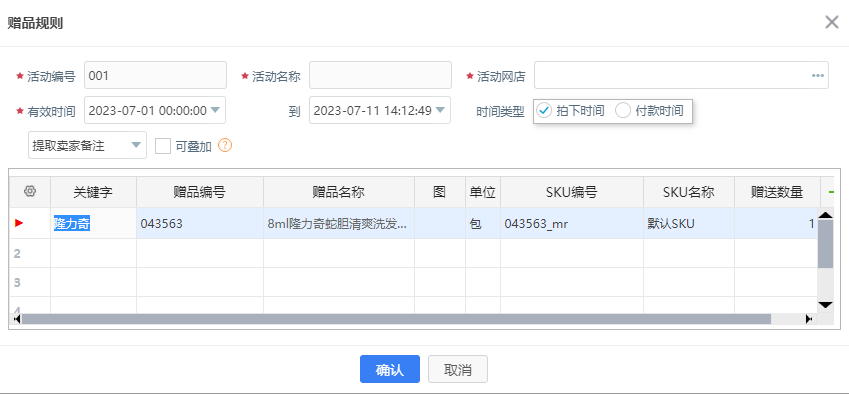
Task: Click the 活动编号 input field
Action: [x=155, y=75]
